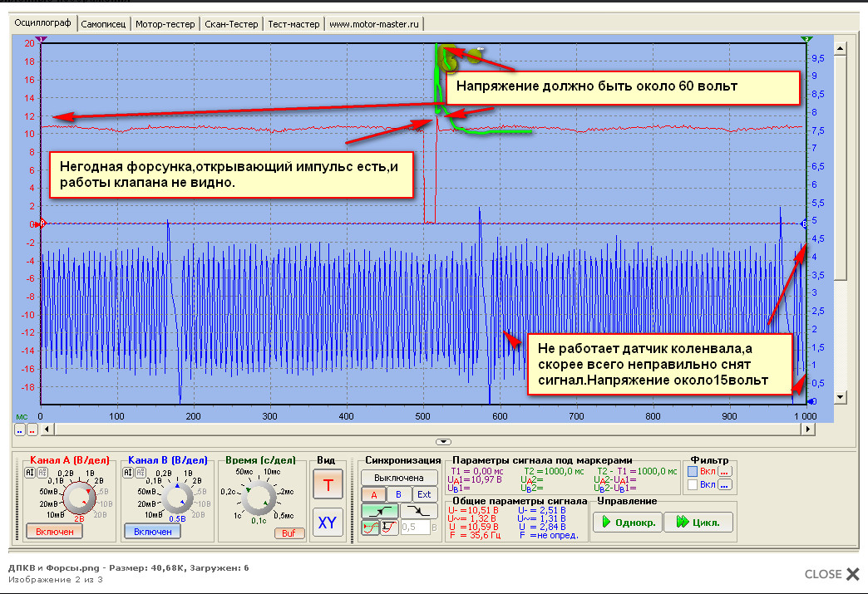Enable the red channel A filter checkbox
The image size is (868, 594).
[692, 472]
